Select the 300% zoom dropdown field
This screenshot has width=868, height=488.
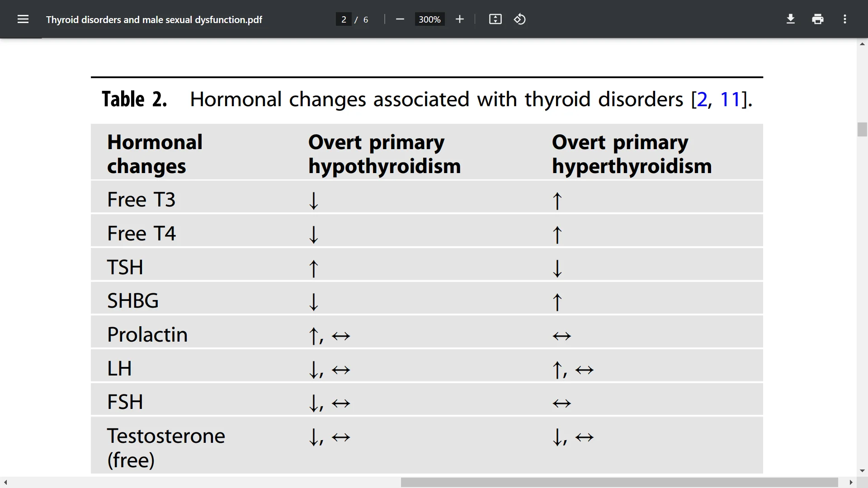point(429,19)
